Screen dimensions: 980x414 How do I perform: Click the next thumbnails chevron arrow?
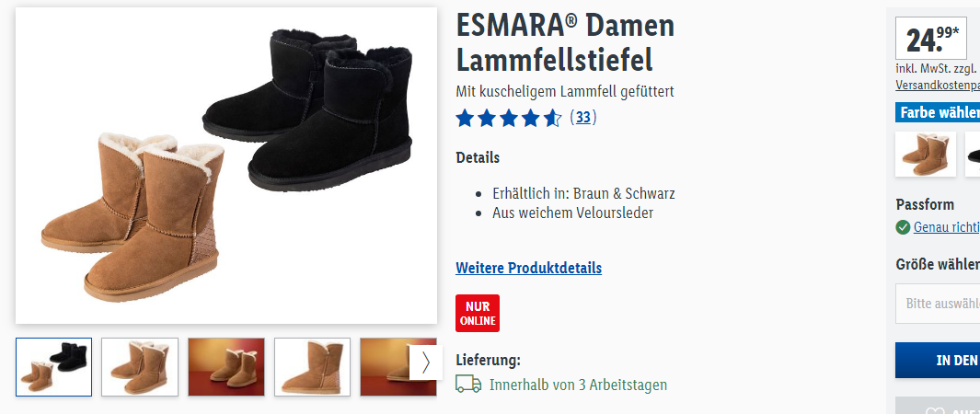pyautogui.click(x=426, y=362)
